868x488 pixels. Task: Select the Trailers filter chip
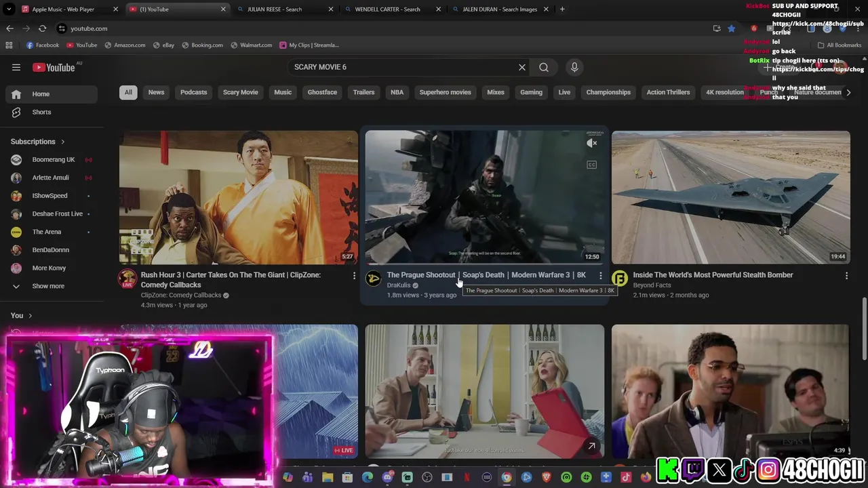click(363, 92)
